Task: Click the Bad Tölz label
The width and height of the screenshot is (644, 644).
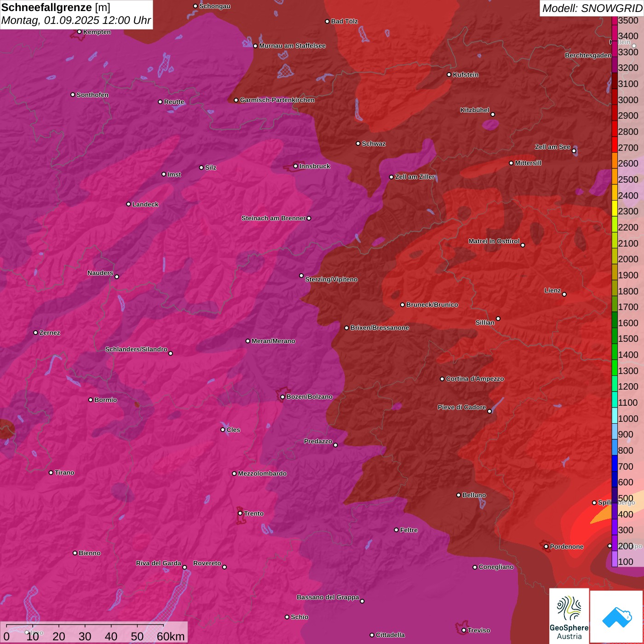Action: [345, 21]
